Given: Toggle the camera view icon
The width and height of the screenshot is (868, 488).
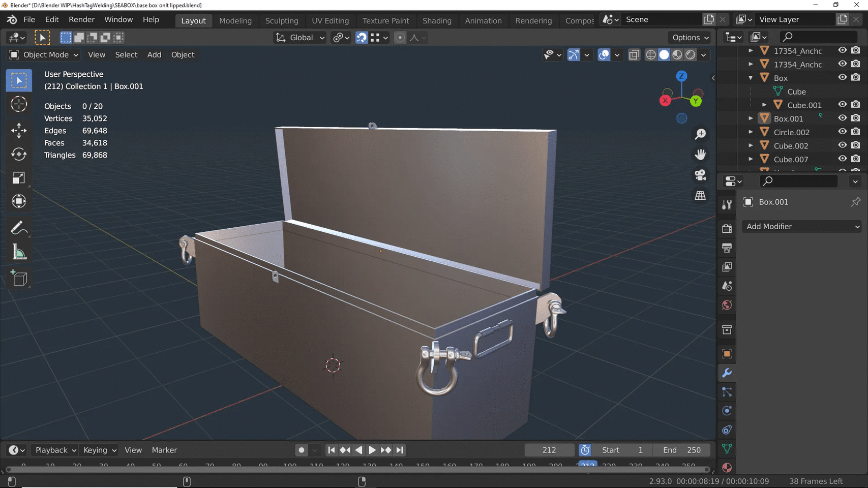Looking at the screenshot, I should [700, 175].
